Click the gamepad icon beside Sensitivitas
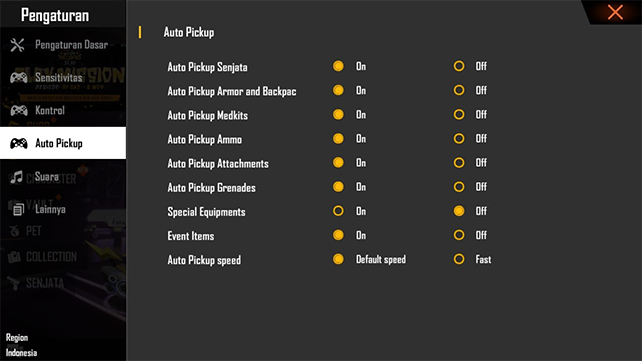This screenshot has width=642, height=361. (x=18, y=77)
